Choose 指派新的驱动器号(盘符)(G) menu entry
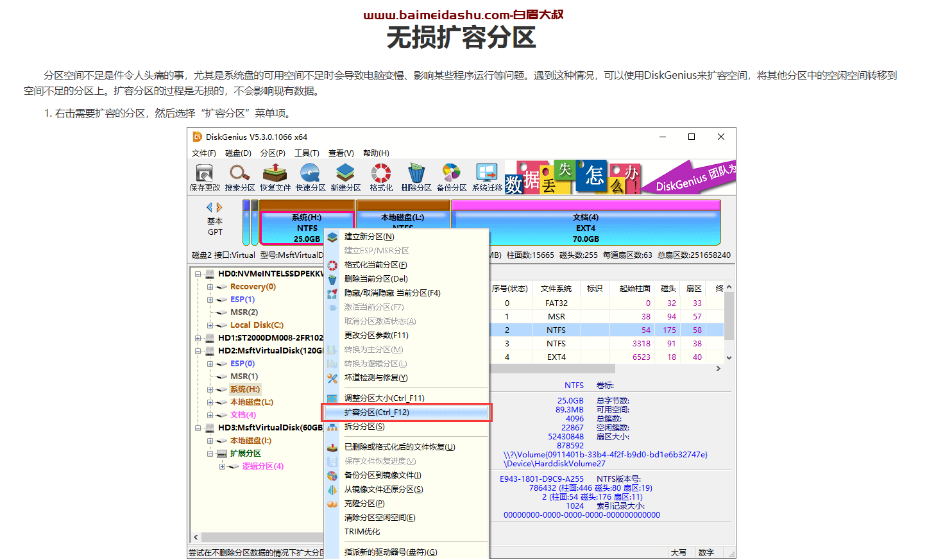The image size is (927, 560). [x=407, y=552]
